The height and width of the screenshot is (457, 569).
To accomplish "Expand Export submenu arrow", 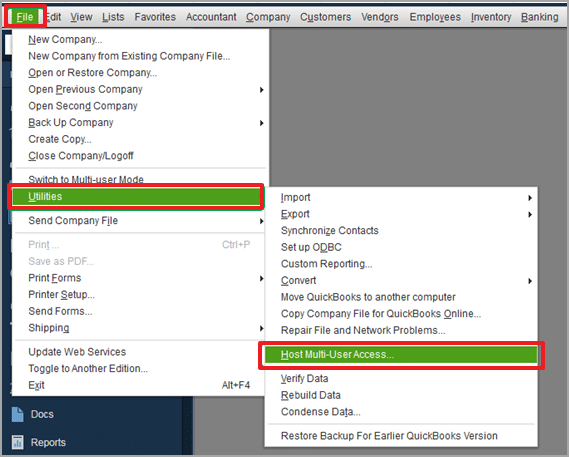I will pos(530,215).
